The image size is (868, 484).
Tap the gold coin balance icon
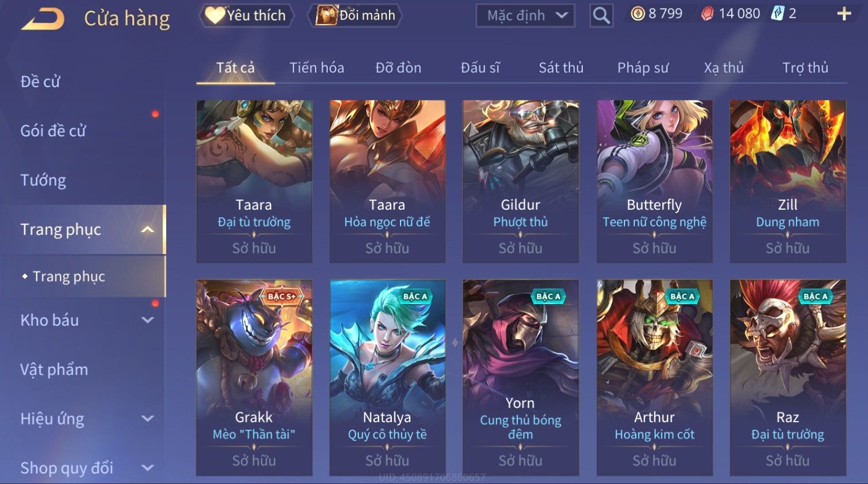(x=638, y=14)
